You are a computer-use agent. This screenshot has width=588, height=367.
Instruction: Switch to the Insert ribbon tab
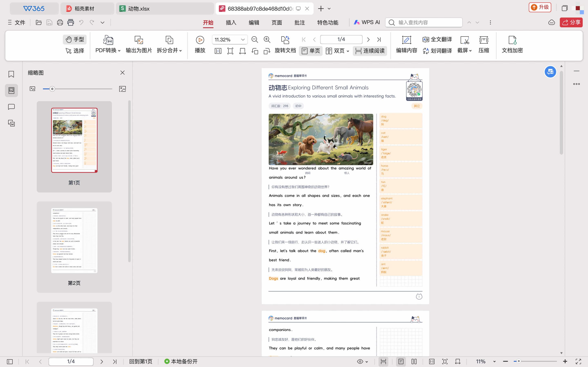pos(231,23)
